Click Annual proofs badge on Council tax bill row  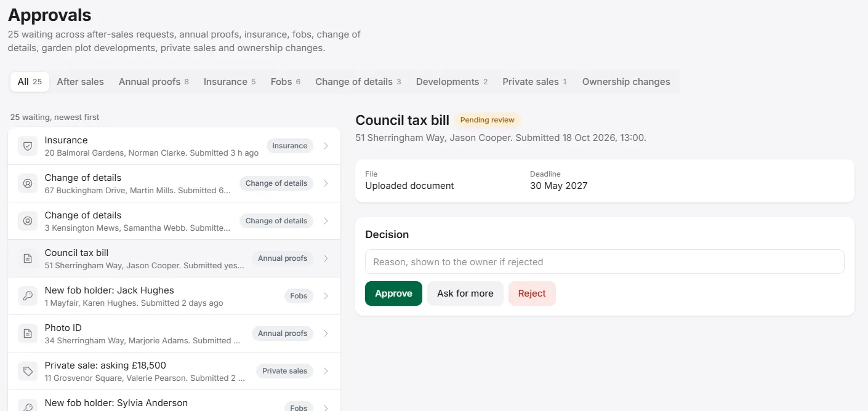[x=283, y=258]
